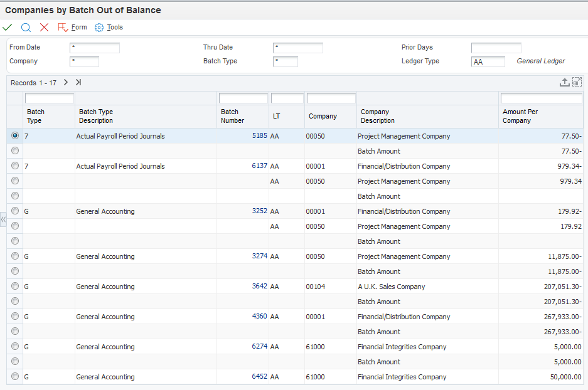Select radio button for batch 3274
The height and width of the screenshot is (390, 588).
click(15, 256)
